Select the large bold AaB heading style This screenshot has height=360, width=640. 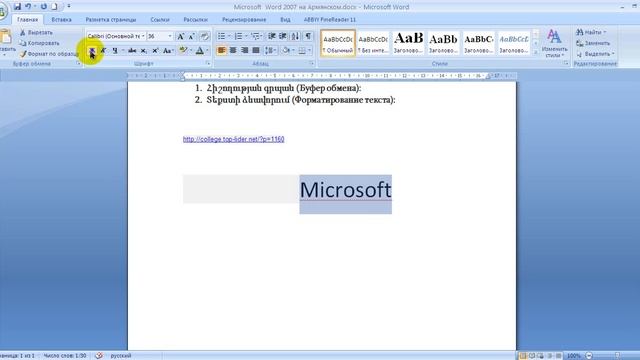coord(408,43)
